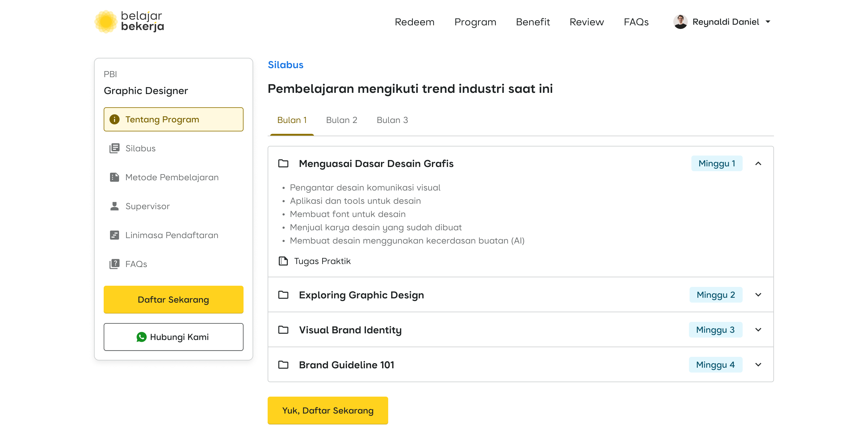Click the folder icon beside Visual Brand Identity
The image size is (868, 434).
click(x=283, y=330)
